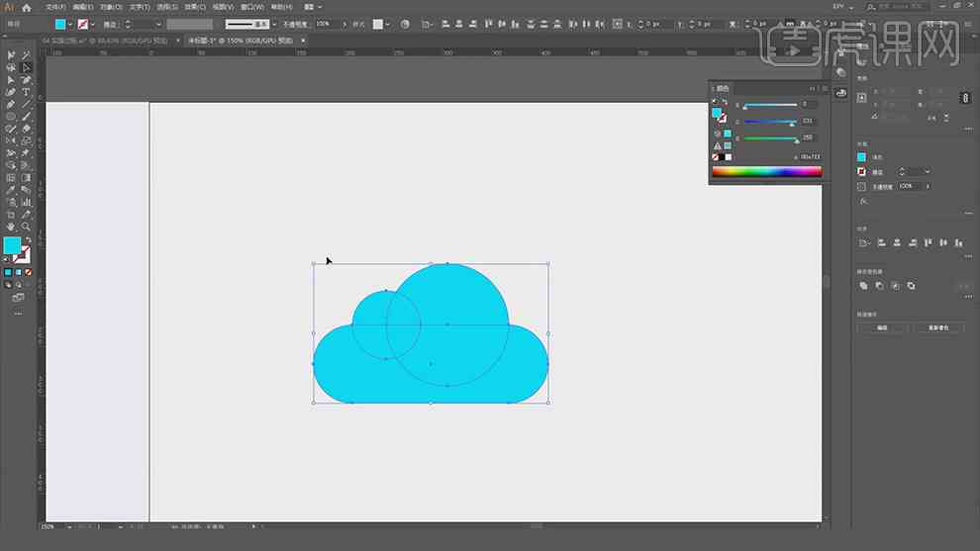The width and height of the screenshot is (980, 551).
Task: Select the Paintbrush tool
Action: [27, 116]
